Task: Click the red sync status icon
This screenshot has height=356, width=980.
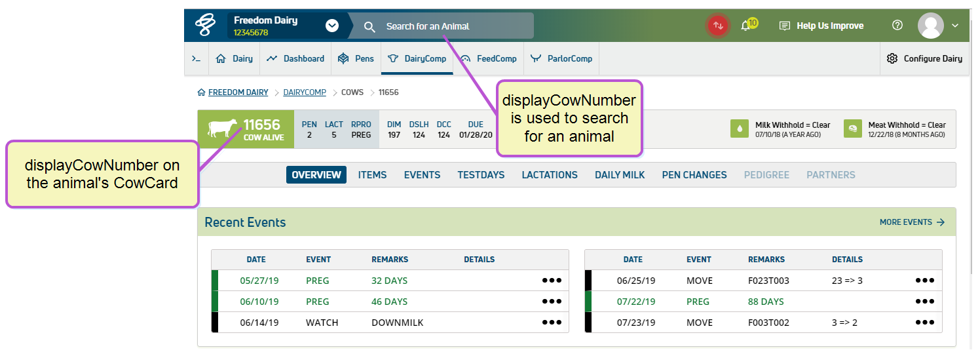Action: (x=718, y=26)
